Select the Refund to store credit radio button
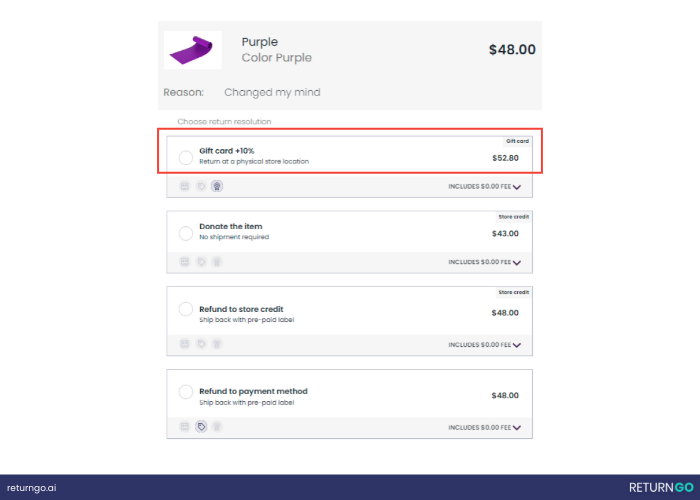Viewport: 700px width, 500px height. click(x=185, y=310)
